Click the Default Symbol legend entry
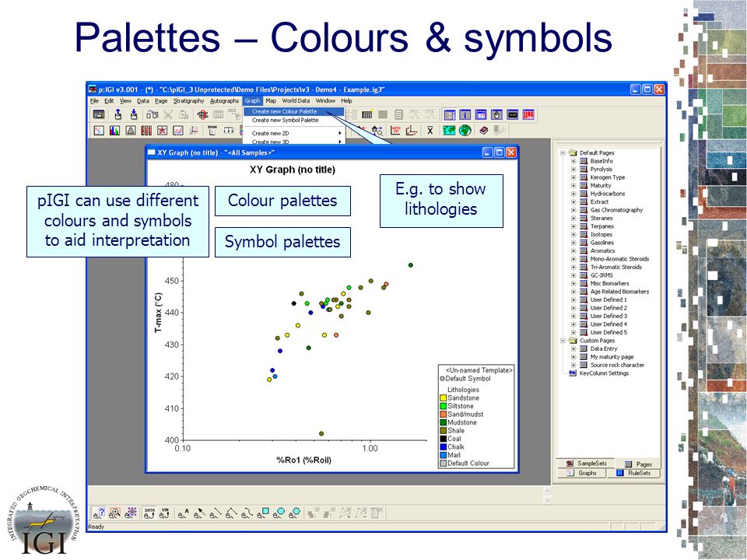The width and height of the screenshot is (747, 560). point(465,379)
